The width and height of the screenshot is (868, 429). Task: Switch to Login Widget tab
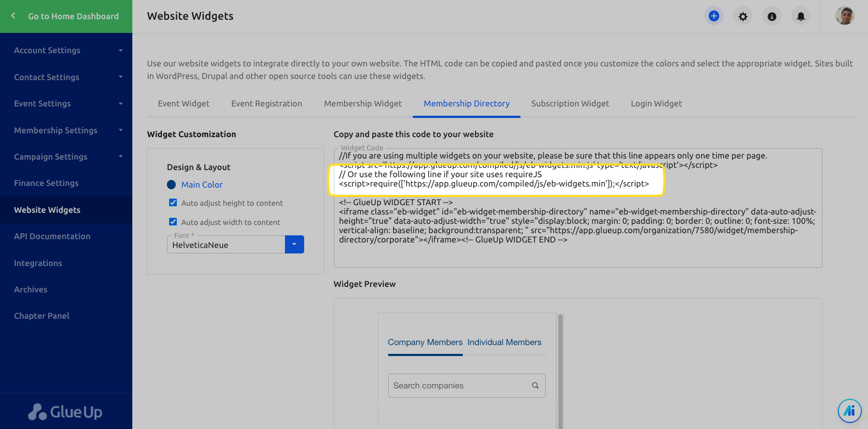point(656,104)
